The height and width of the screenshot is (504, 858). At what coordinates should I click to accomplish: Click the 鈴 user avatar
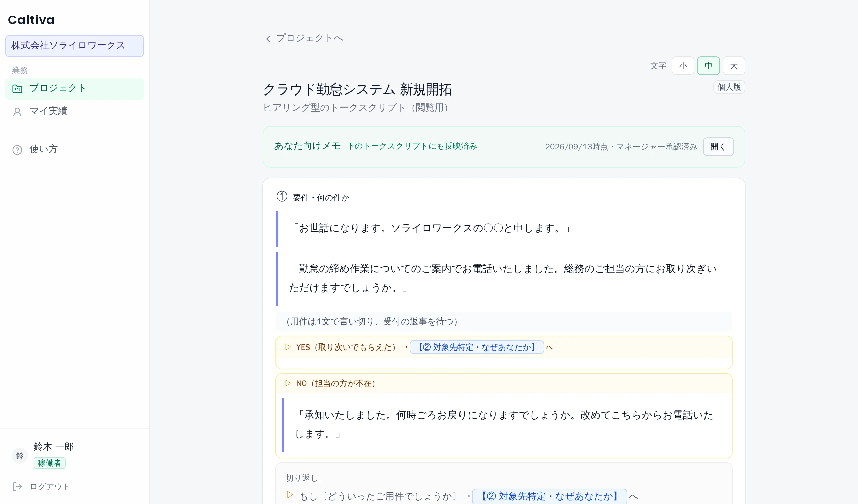point(20,455)
